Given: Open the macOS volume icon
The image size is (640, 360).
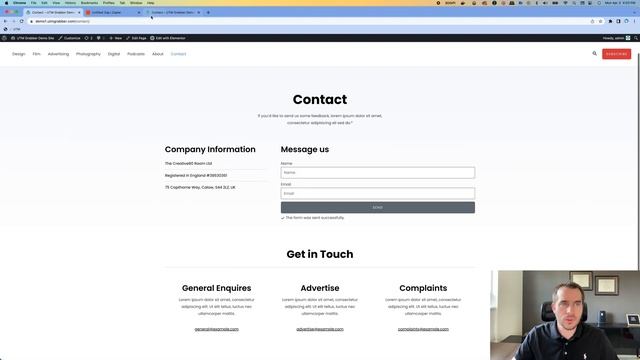Looking at the screenshot, I should pos(545,3).
